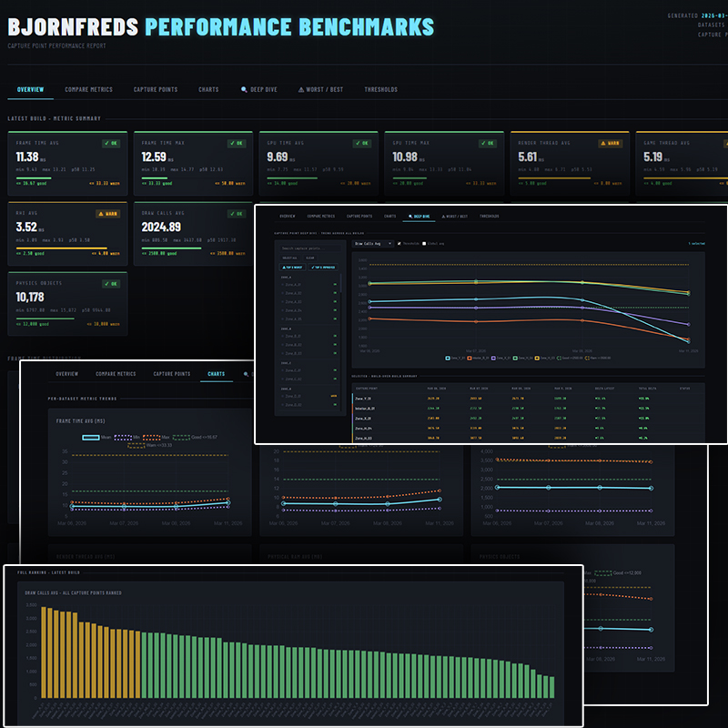Uncheck the Thresholds checkbox in Deep Dive
Screen dimensions: 728x728
(x=398, y=245)
